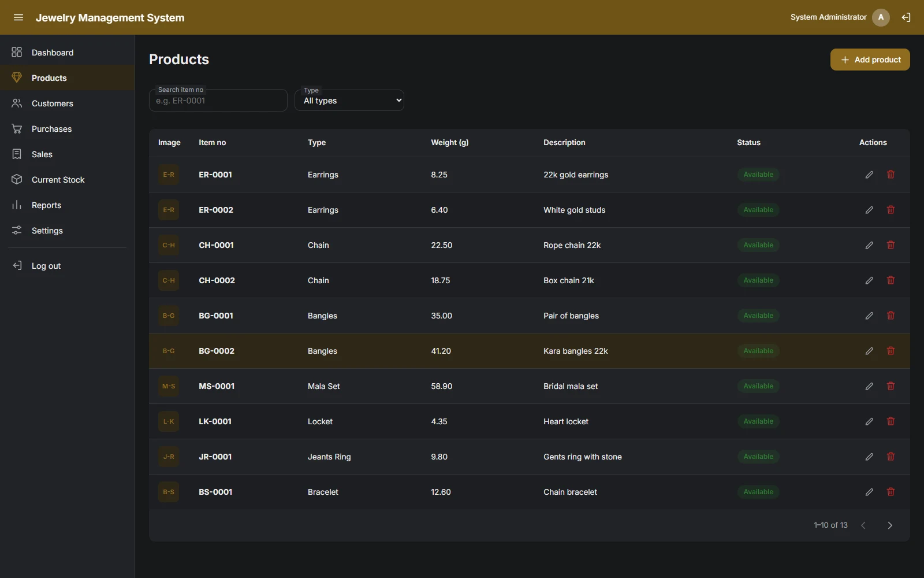This screenshot has height=578, width=924.
Task: Click type cell 'Mala Set'
Action: [x=323, y=386]
